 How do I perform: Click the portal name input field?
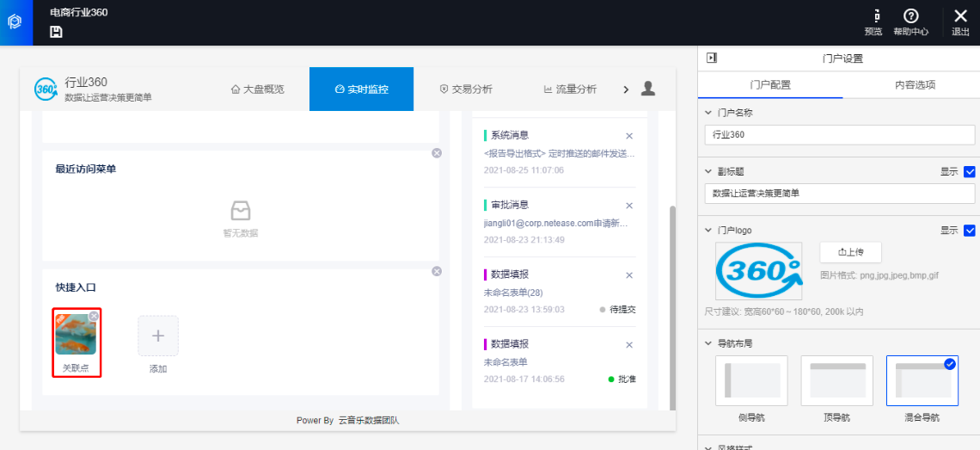[839, 135]
